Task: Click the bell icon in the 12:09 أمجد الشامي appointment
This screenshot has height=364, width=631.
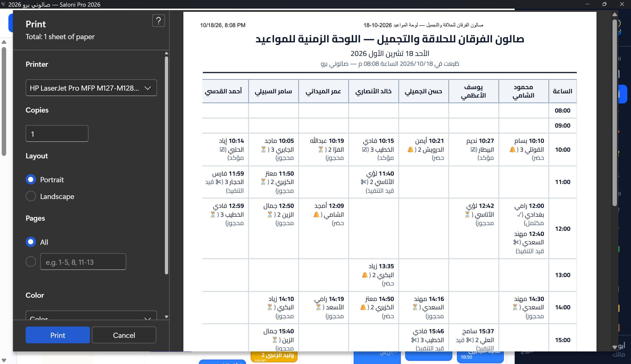Action: tap(316, 215)
